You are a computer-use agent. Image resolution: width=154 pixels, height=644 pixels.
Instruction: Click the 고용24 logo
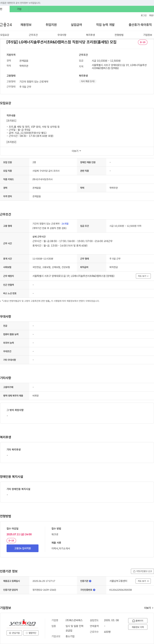(6, 25)
